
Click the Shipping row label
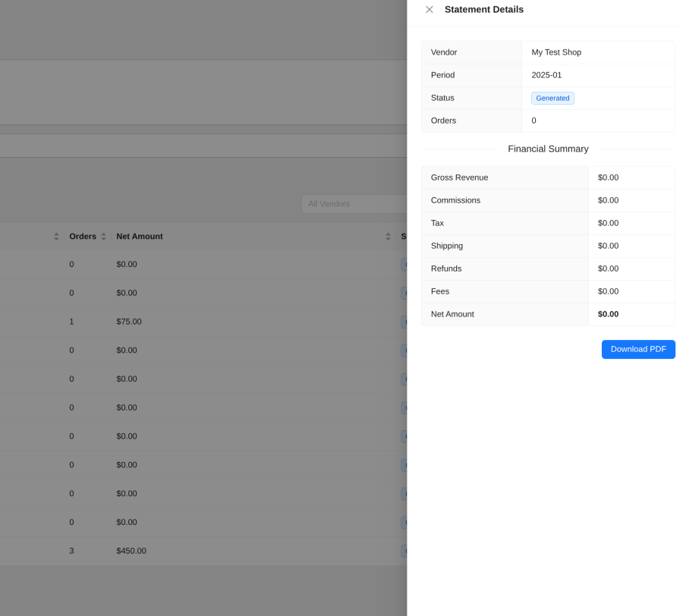(447, 246)
